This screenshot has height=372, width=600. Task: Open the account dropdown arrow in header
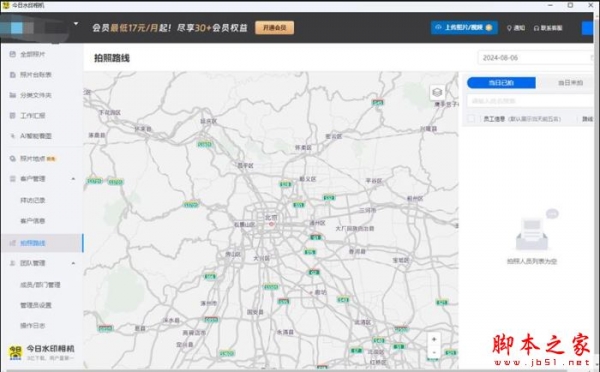point(76,24)
